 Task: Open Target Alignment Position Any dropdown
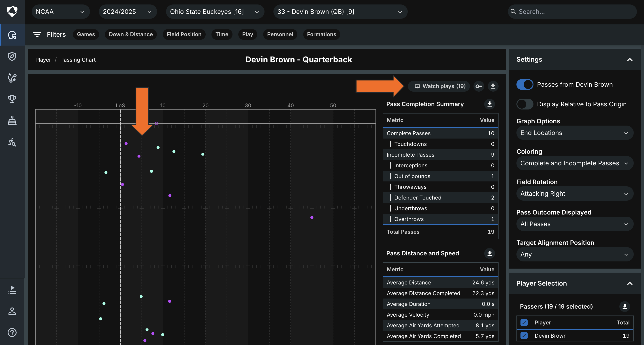pos(575,254)
